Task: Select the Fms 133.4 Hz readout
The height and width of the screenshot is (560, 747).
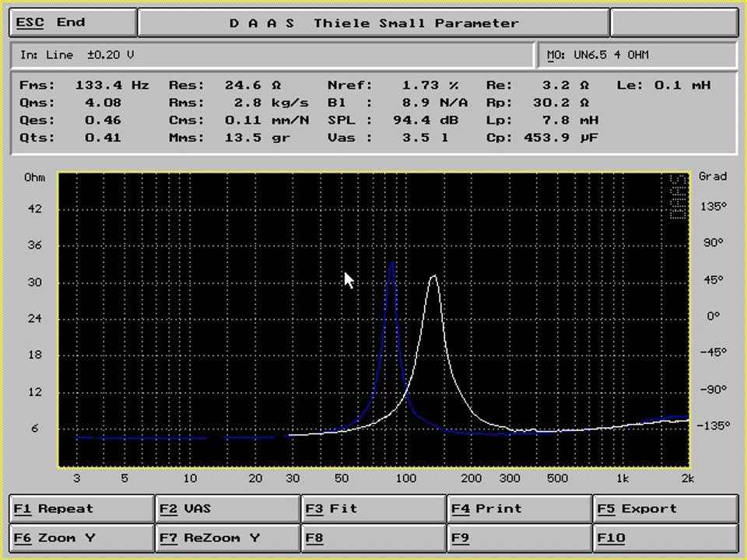Action: click(86, 85)
